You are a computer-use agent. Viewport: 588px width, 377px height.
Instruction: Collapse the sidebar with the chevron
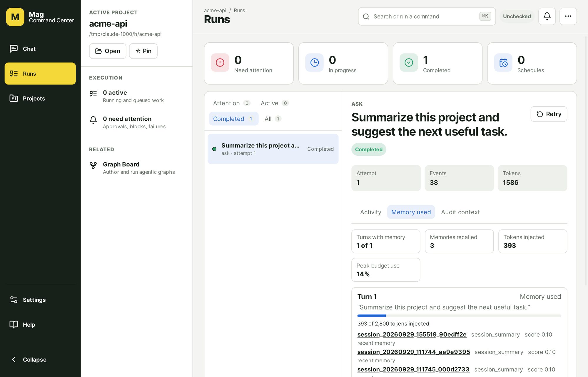pos(29,360)
